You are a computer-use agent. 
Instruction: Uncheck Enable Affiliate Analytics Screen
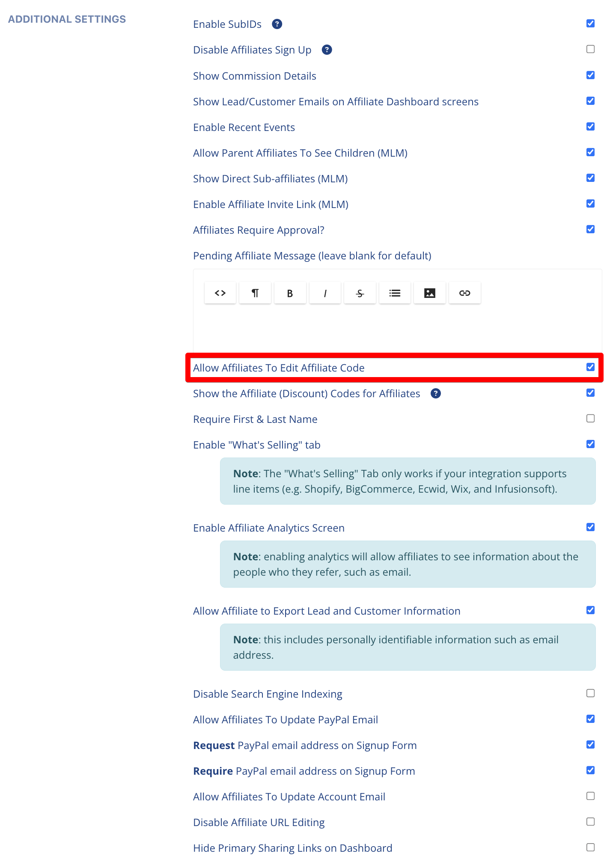(590, 527)
